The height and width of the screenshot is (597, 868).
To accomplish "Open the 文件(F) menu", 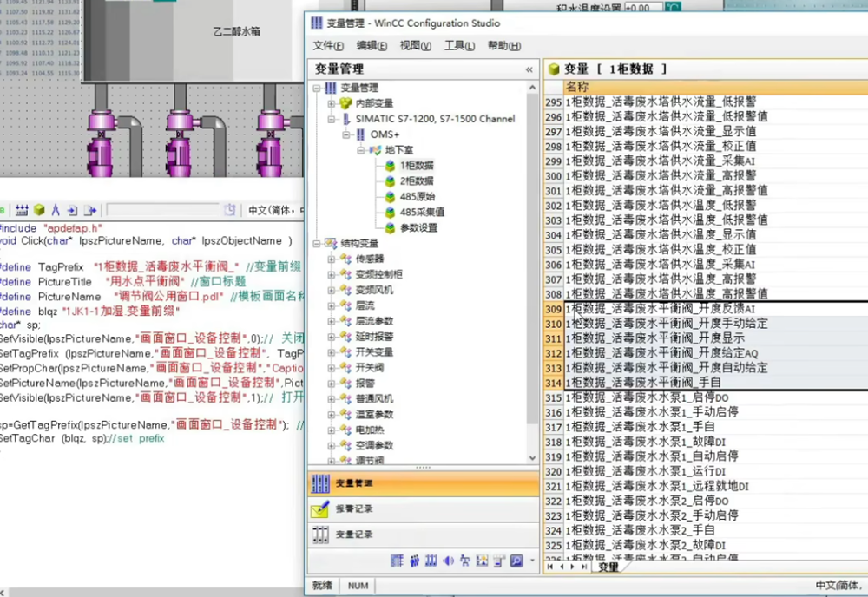I will click(328, 46).
